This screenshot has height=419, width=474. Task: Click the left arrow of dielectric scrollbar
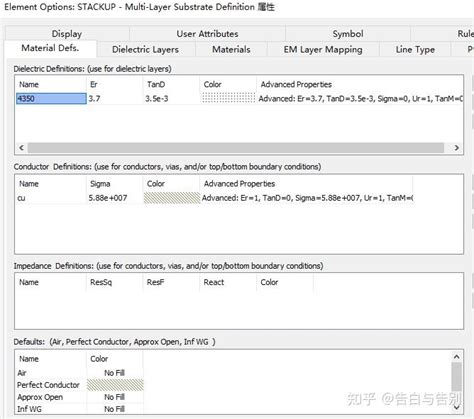click(x=22, y=148)
